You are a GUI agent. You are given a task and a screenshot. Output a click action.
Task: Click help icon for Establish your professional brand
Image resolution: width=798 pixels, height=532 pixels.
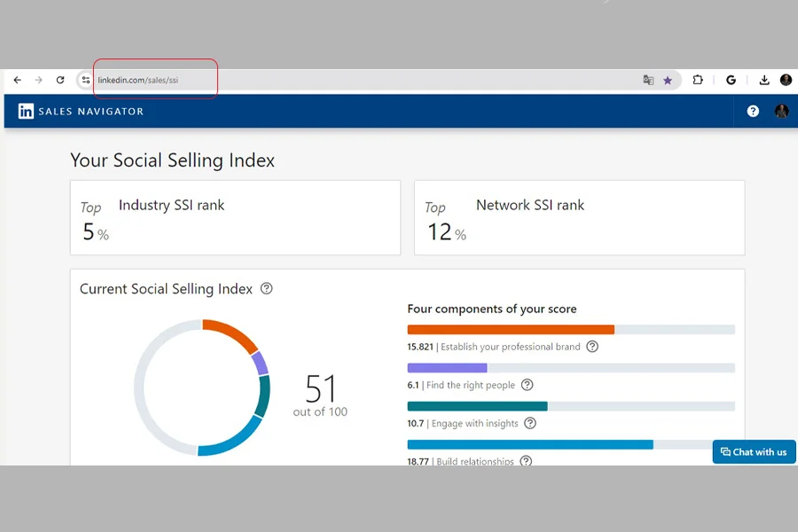tap(592, 347)
